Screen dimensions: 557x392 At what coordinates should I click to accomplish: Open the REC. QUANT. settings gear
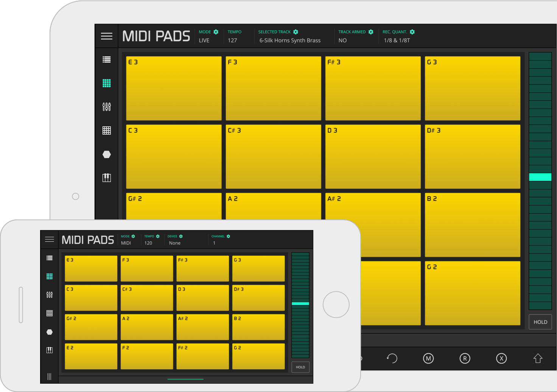click(412, 32)
